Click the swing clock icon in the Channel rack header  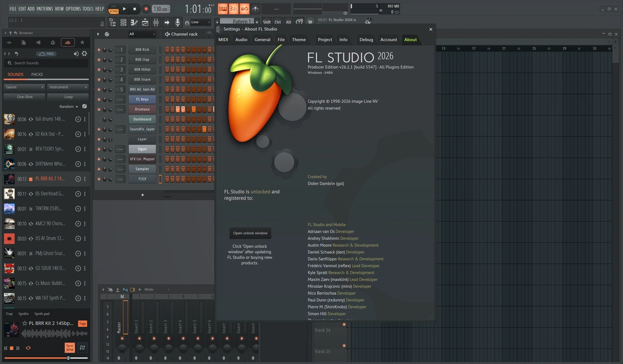pos(107,34)
